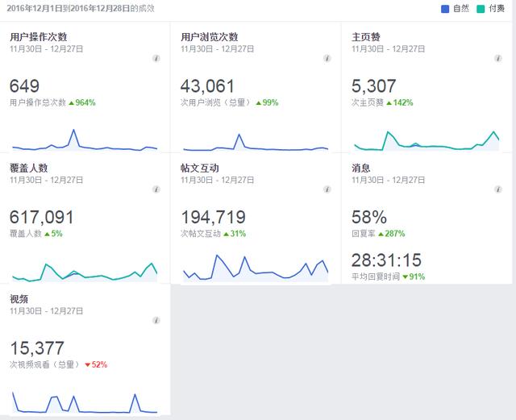Open the 用户浏览次数 card title
Screen dimensions: 516x420
210,37
